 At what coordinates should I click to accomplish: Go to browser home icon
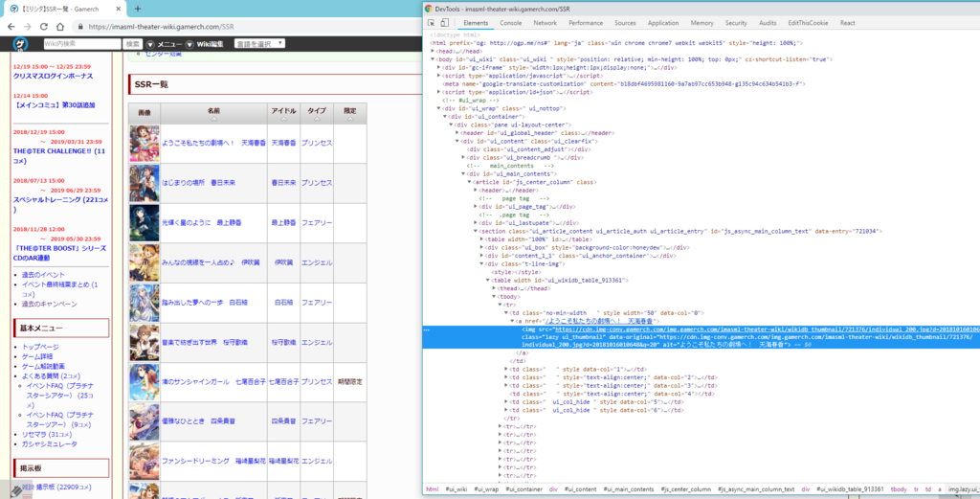click(x=60, y=27)
